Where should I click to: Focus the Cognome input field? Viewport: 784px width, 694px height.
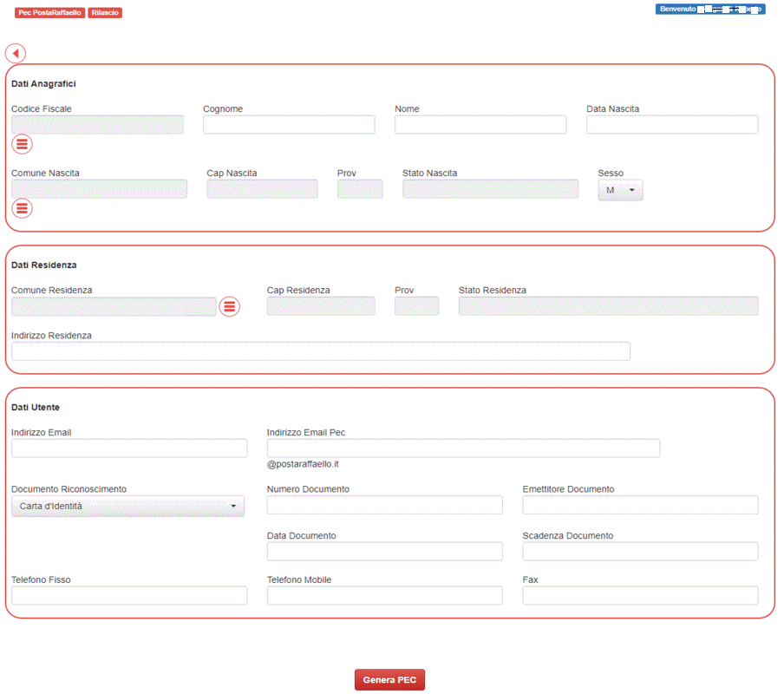tap(289, 125)
